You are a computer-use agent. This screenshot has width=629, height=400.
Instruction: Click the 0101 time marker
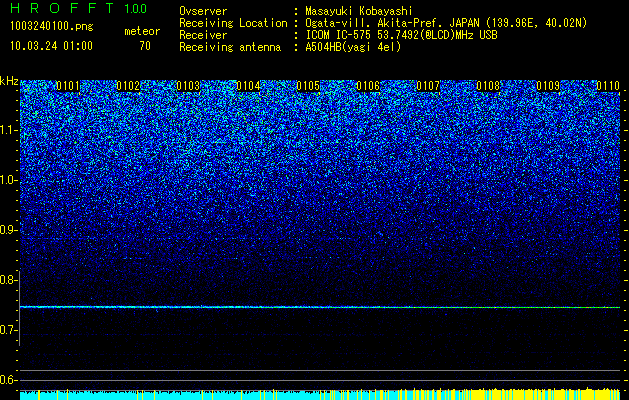coord(68,86)
